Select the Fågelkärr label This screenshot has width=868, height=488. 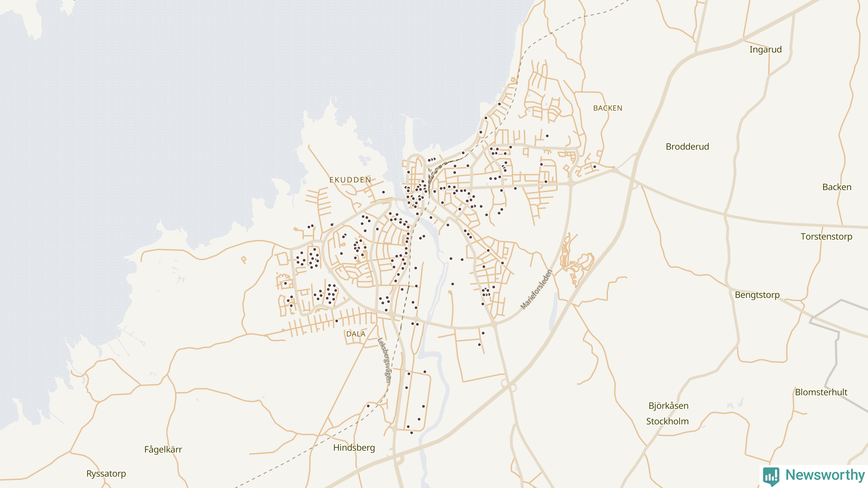[x=163, y=449]
